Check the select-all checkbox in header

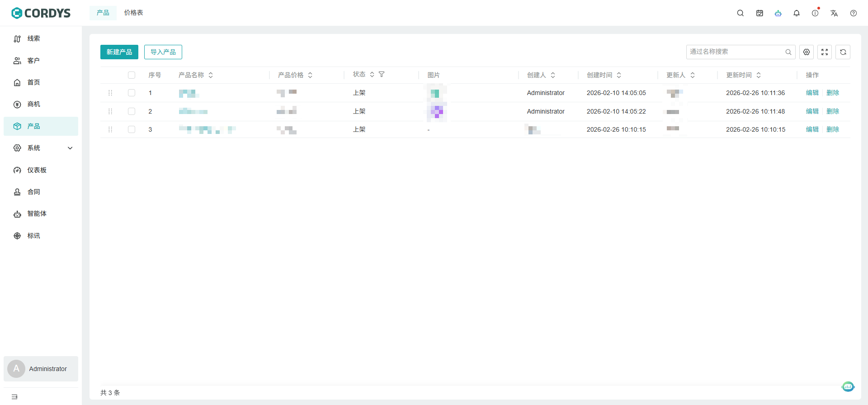point(132,75)
